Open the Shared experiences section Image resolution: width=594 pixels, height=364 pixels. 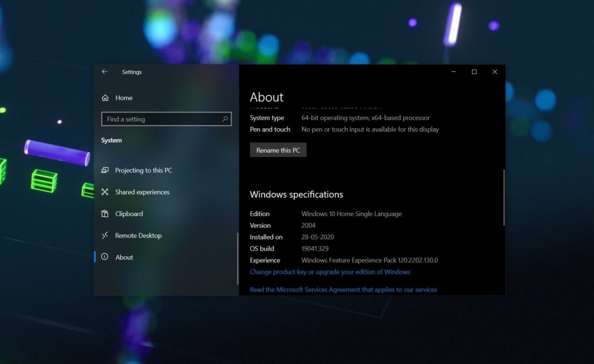[x=142, y=192]
